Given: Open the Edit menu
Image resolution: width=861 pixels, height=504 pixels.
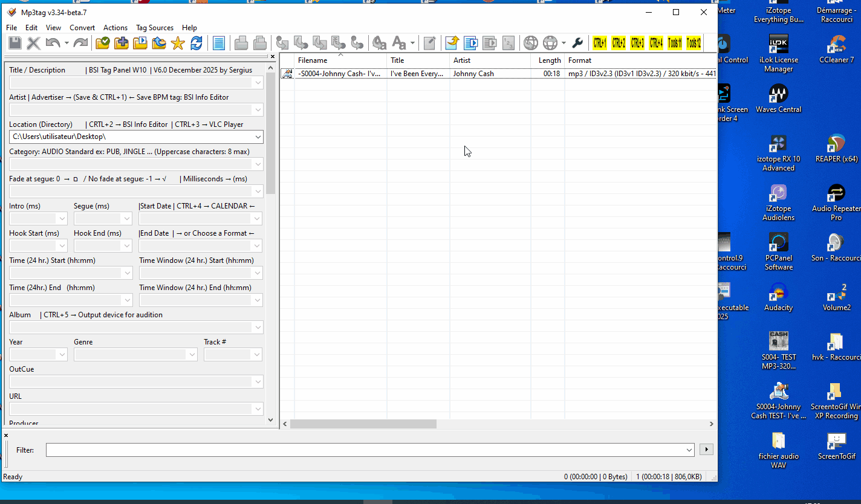Looking at the screenshot, I should coord(31,28).
